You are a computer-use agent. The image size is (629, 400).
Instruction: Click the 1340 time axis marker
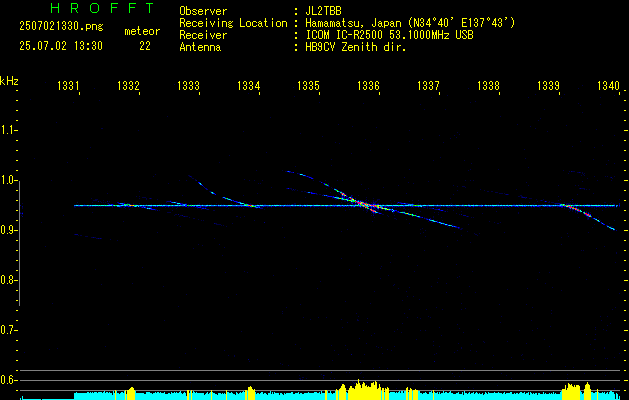[609, 85]
